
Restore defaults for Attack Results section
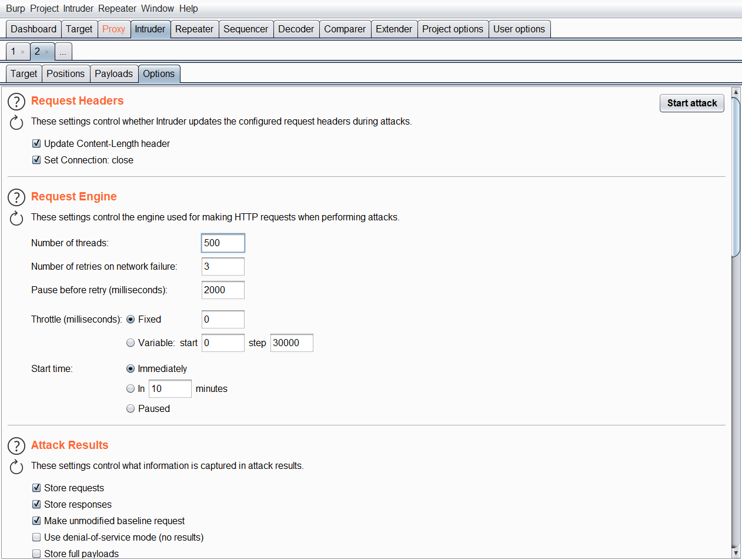coord(16,467)
